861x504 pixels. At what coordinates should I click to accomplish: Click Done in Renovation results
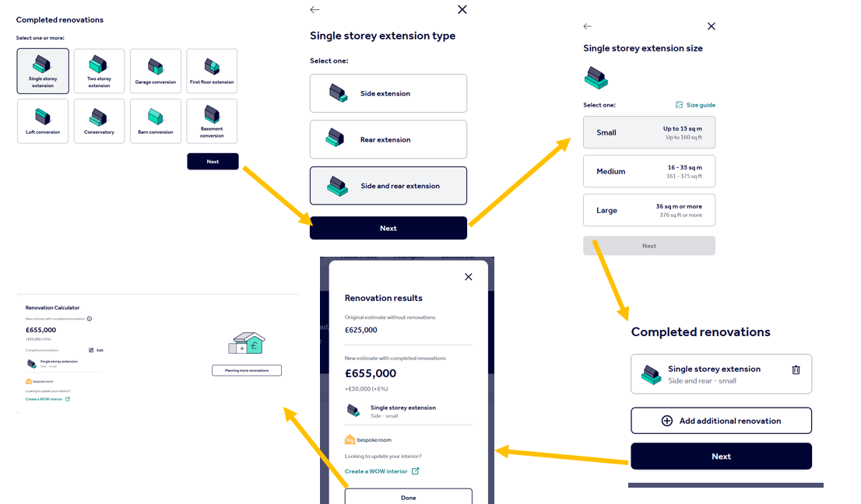click(x=408, y=497)
